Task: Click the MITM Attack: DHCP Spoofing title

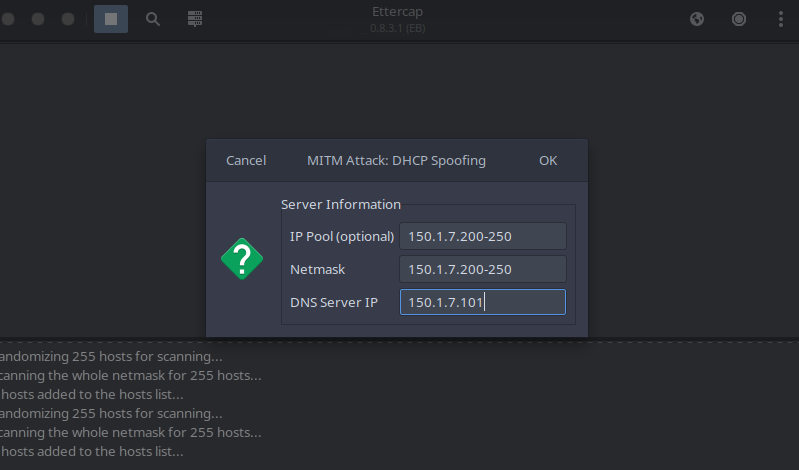Action: click(396, 161)
